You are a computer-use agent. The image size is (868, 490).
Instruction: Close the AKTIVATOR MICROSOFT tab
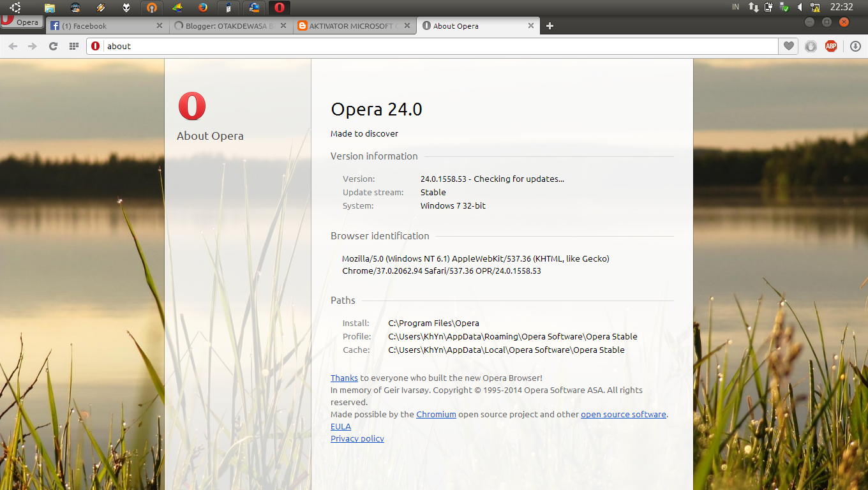[407, 26]
